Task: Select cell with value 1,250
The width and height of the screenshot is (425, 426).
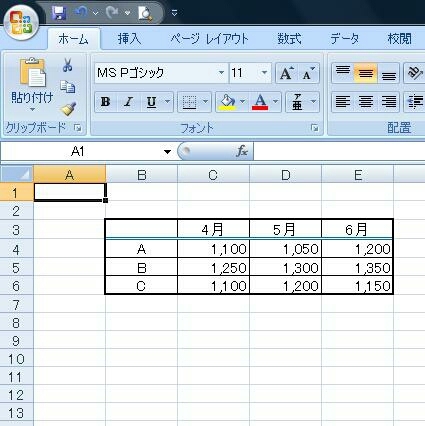Action: pos(213,267)
